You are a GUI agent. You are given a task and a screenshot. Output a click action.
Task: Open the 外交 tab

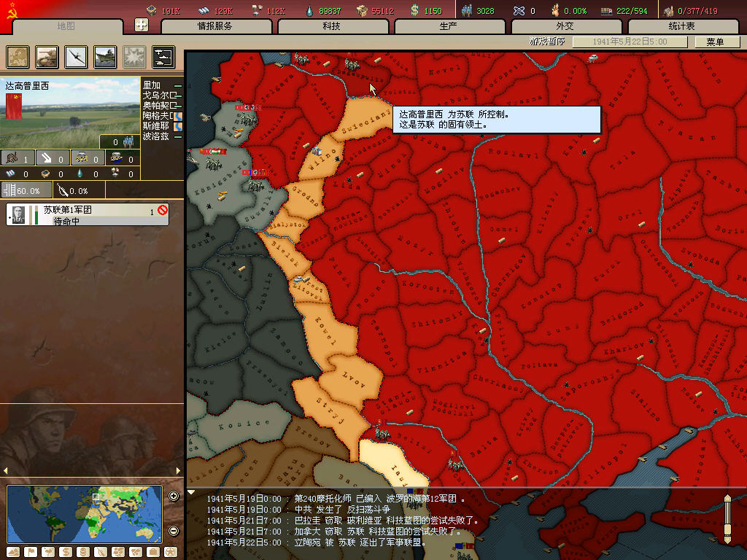(565, 26)
